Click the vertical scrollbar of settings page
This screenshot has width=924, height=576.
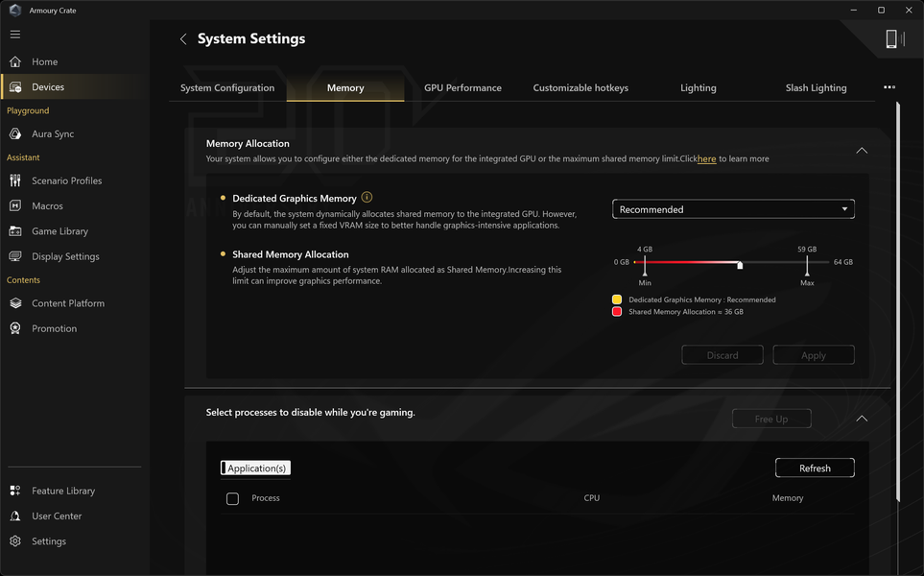click(897, 301)
